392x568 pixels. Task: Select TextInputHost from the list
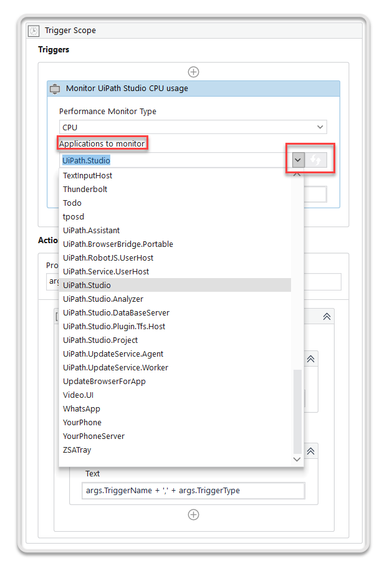175,176
